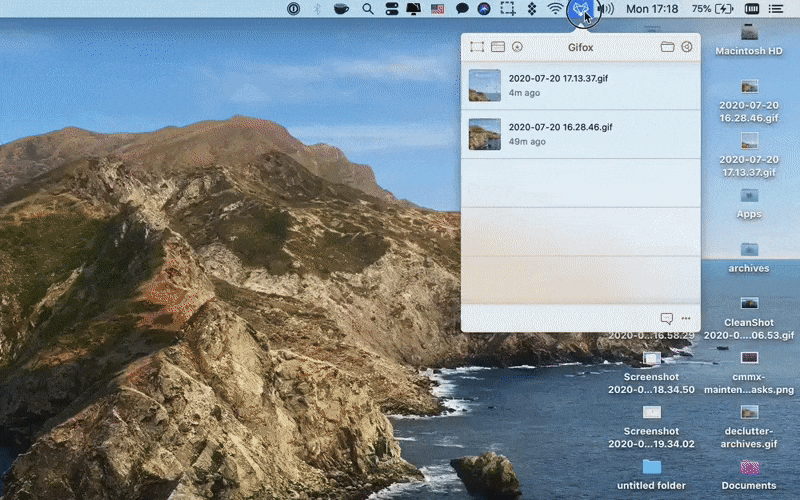Select the 2020-07-20 17.13.37.gif recording thumbnail
This screenshot has height=500, width=800.
[485, 85]
